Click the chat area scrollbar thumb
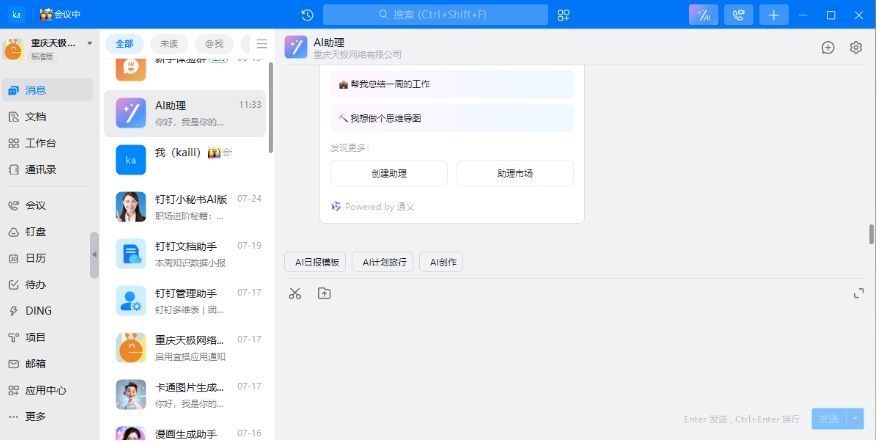882x442 pixels. click(871, 234)
